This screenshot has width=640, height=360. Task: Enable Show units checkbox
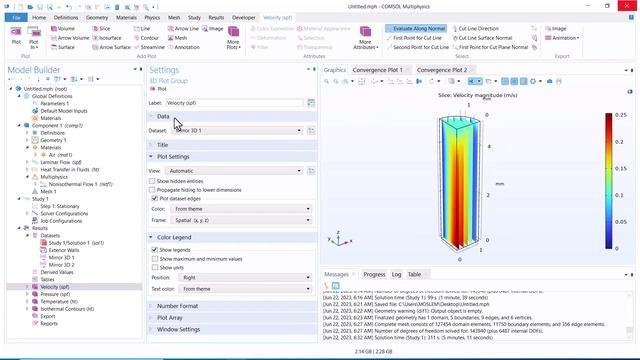pos(155,267)
